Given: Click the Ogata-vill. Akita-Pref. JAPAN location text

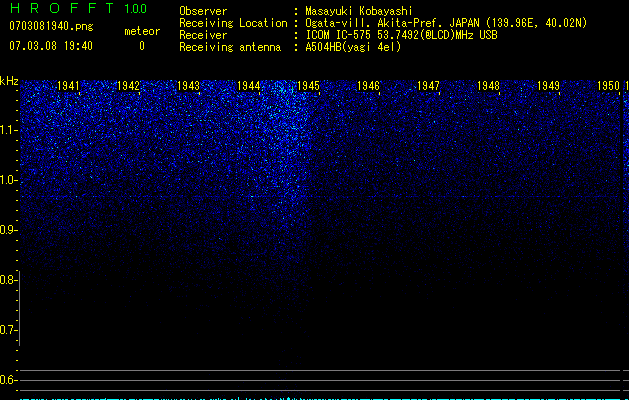Looking at the screenshot, I should pyautogui.click(x=446, y=23).
